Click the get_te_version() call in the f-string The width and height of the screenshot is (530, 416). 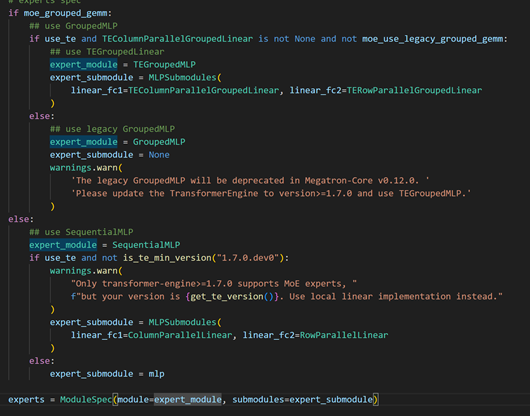[x=232, y=297]
